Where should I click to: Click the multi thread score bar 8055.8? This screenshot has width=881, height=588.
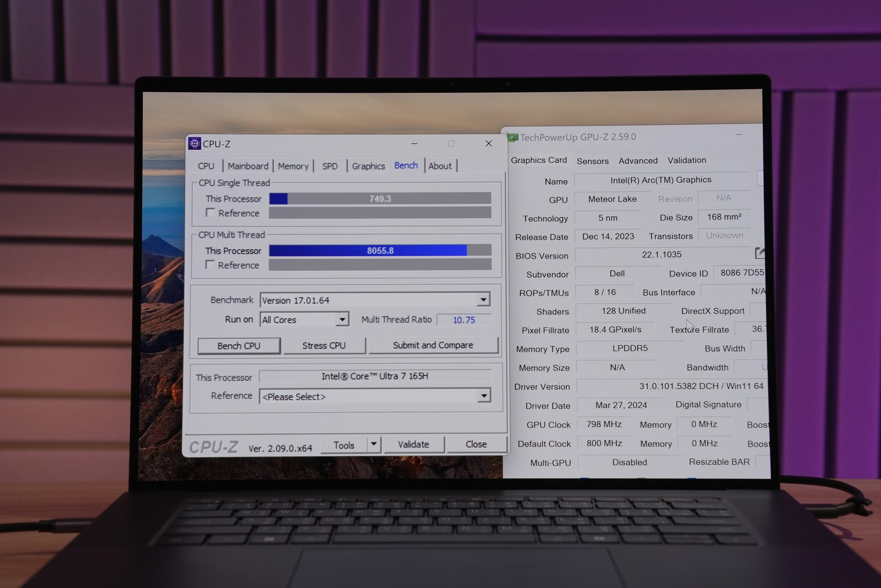(380, 250)
